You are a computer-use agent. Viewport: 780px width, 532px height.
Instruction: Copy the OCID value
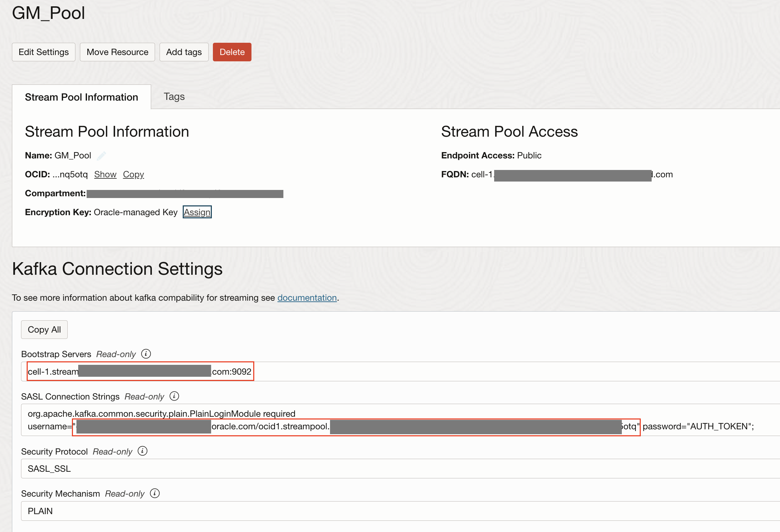click(134, 175)
